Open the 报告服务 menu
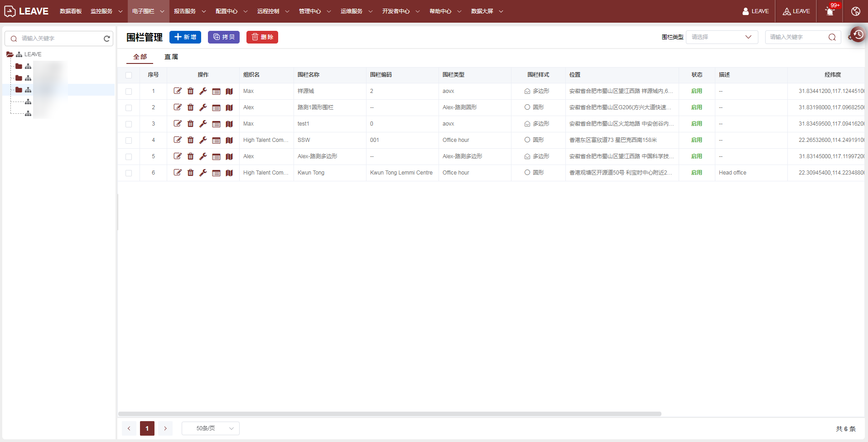The width and height of the screenshot is (868, 442). (x=189, y=11)
